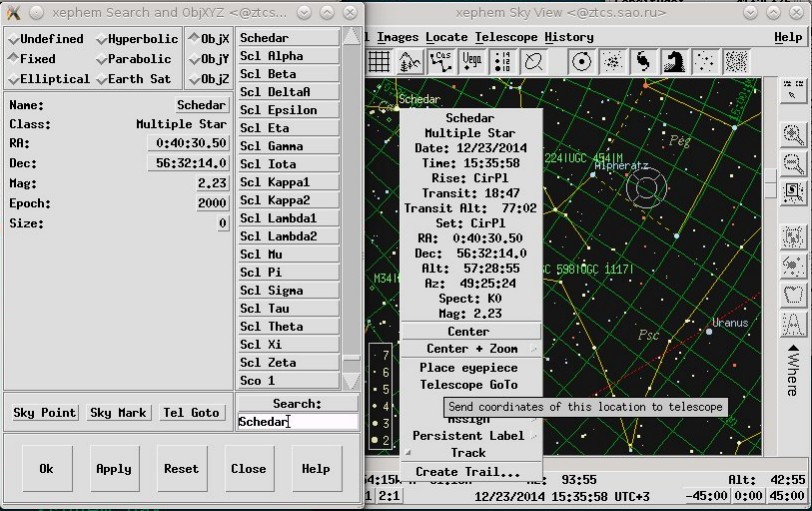Toggle solar system objects icon with orbit circle
The image size is (812, 511).
point(581,62)
